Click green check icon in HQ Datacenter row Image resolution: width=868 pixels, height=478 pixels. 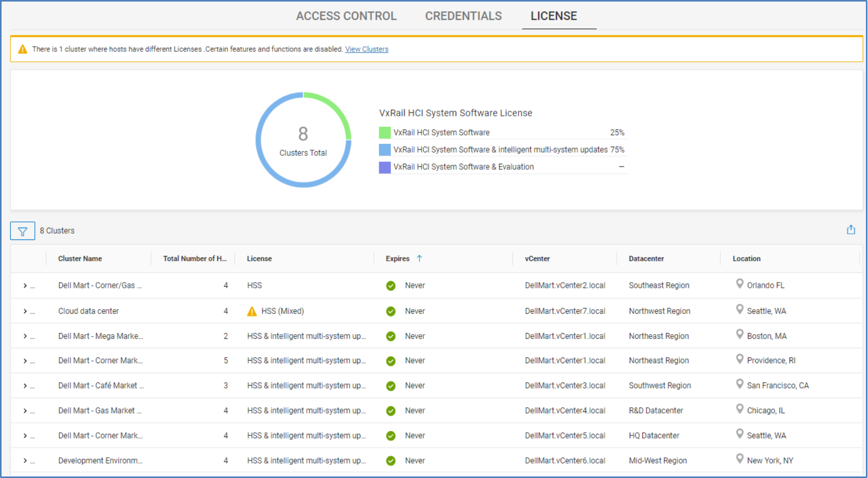pos(391,436)
